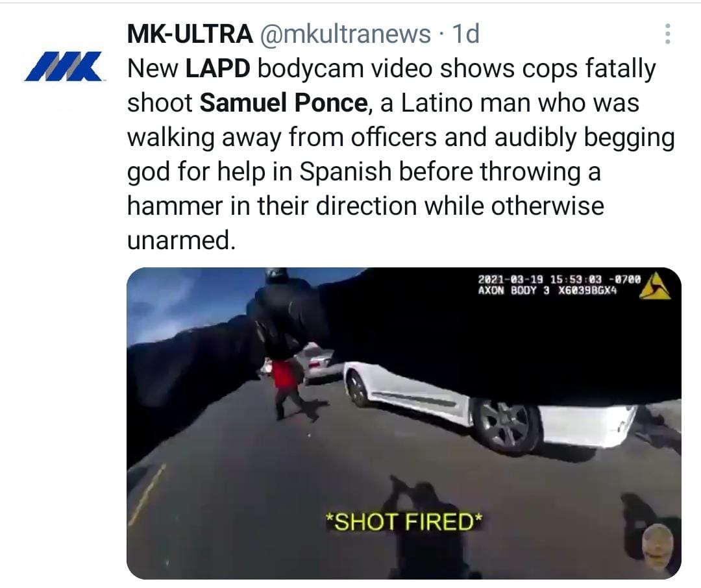Select the bold Samuel Ponce name

284,103
